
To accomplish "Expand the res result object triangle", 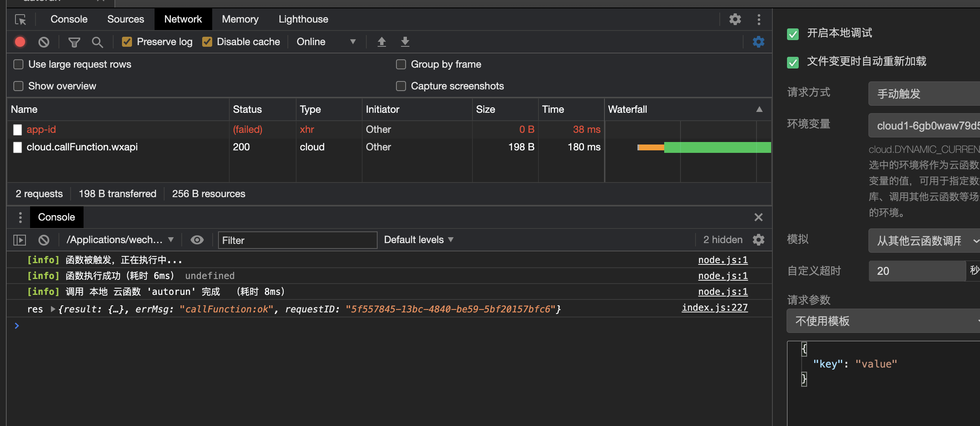I will pyautogui.click(x=53, y=309).
